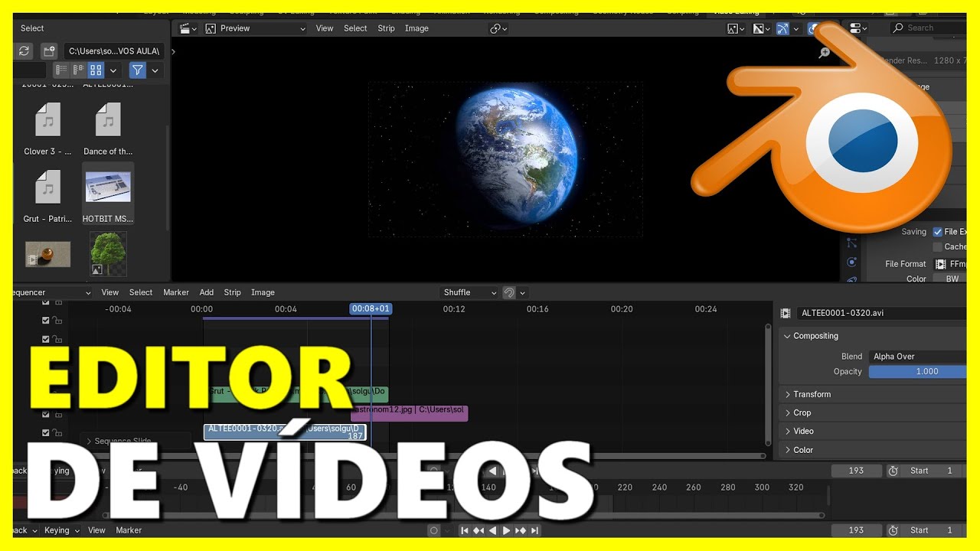Toggle the File Extensions saving checkbox
This screenshot has height=551, width=980.
click(938, 232)
